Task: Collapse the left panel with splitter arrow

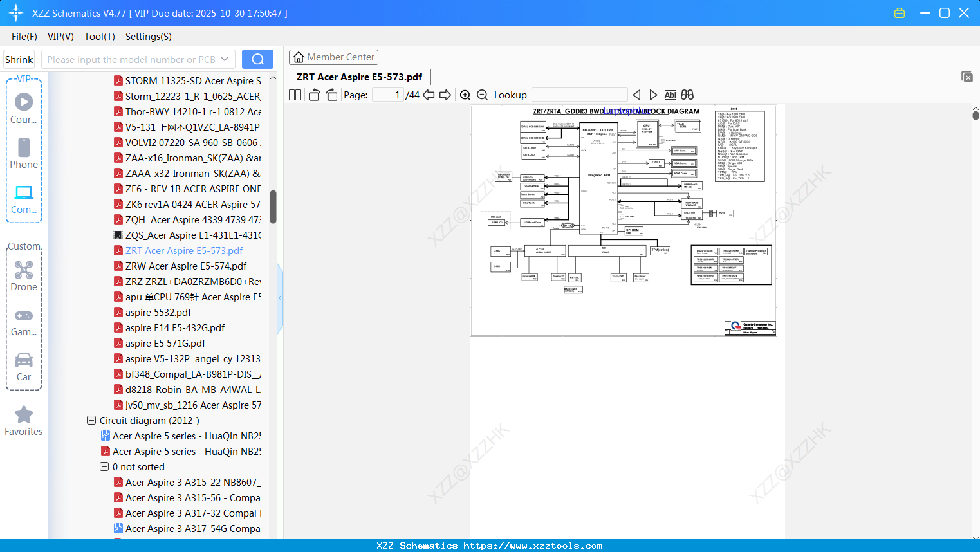Action: click(x=280, y=297)
